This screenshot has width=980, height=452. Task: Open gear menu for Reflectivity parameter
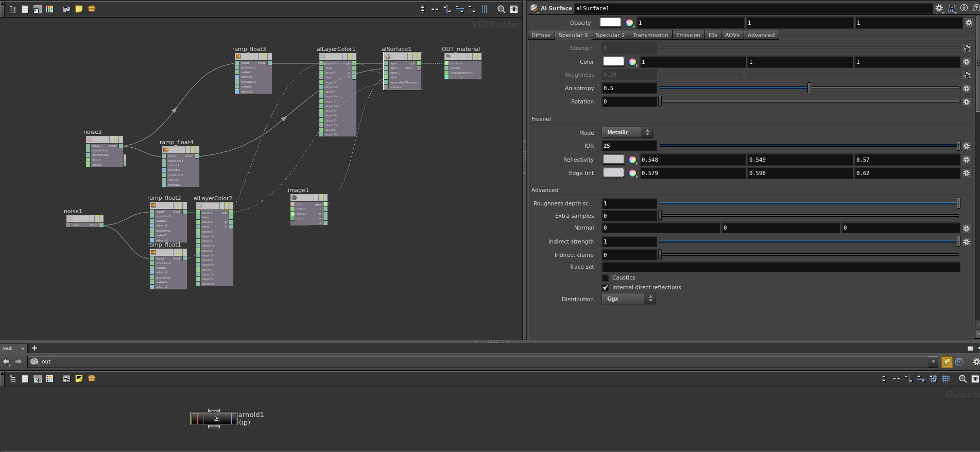point(967,160)
